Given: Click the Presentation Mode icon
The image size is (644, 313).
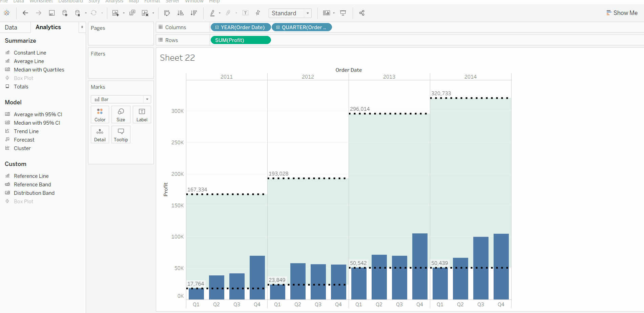Looking at the screenshot, I should (x=343, y=13).
